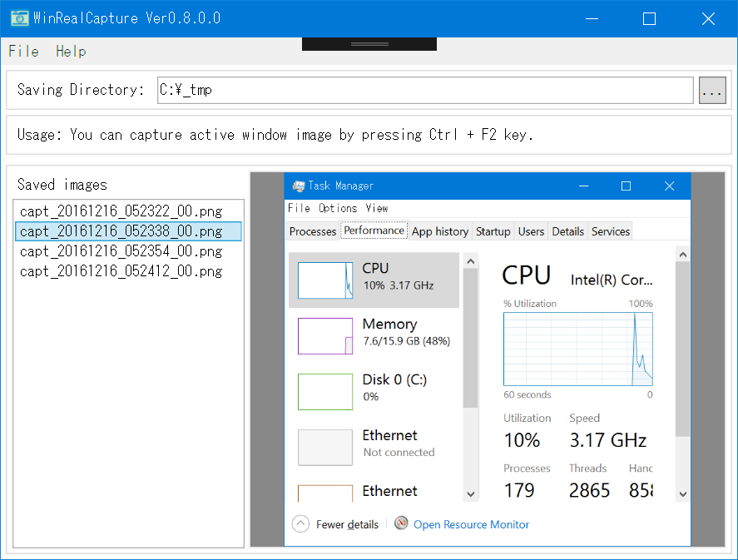
Task: Select capt_20161216_052412_00.png in saved images
Action: pyautogui.click(x=128, y=271)
